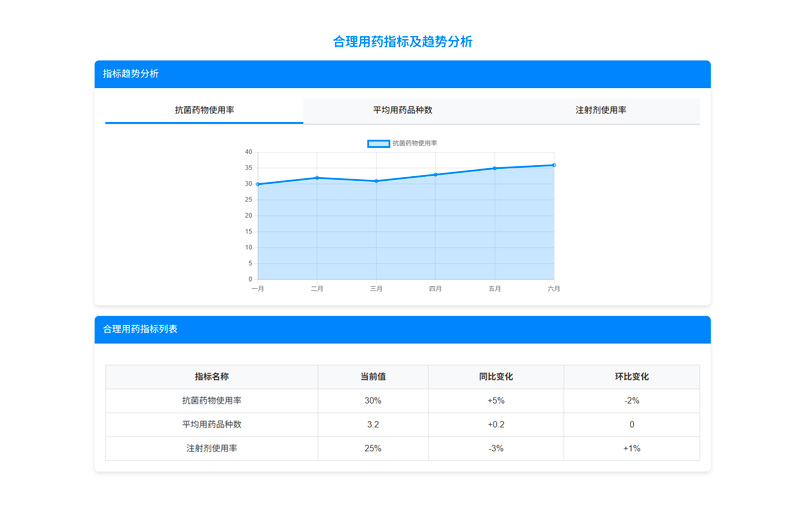Click the 当前值 column header
The image size is (803, 516).
373,377
